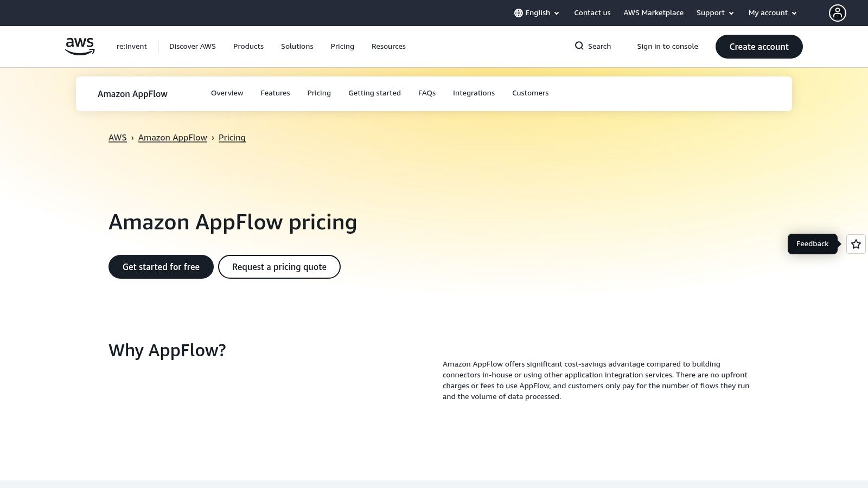
Task: Click the AWS breadcrumb chevron separator
Action: [132, 138]
